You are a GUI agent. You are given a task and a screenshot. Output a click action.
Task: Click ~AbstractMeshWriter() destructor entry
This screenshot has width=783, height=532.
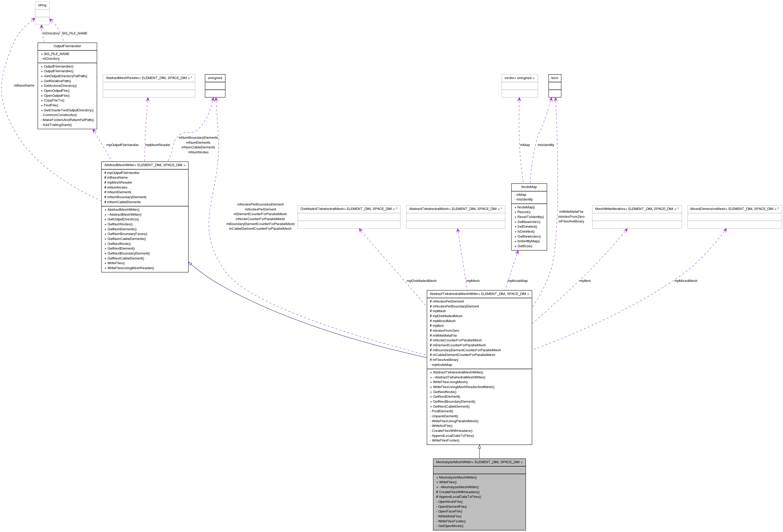123,215
